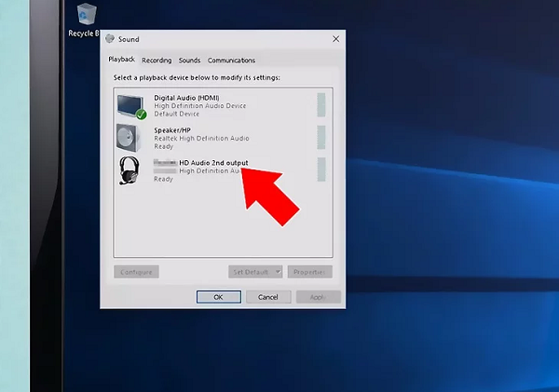Switch to the Playback tab
Image resolution: width=559 pixels, height=392 pixels.
(x=122, y=61)
